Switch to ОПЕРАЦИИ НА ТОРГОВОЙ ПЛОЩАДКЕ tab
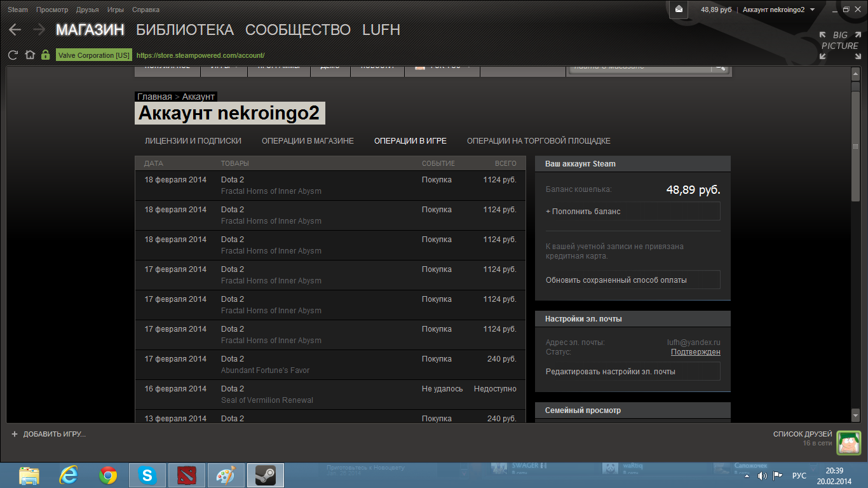This screenshot has width=868, height=488. pyautogui.click(x=539, y=141)
